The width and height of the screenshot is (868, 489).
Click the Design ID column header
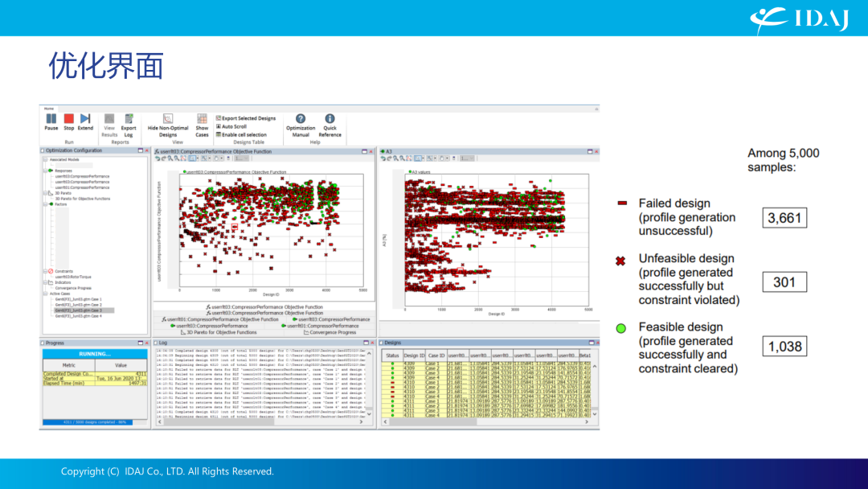pyautogui.click(x=414, y=355)
